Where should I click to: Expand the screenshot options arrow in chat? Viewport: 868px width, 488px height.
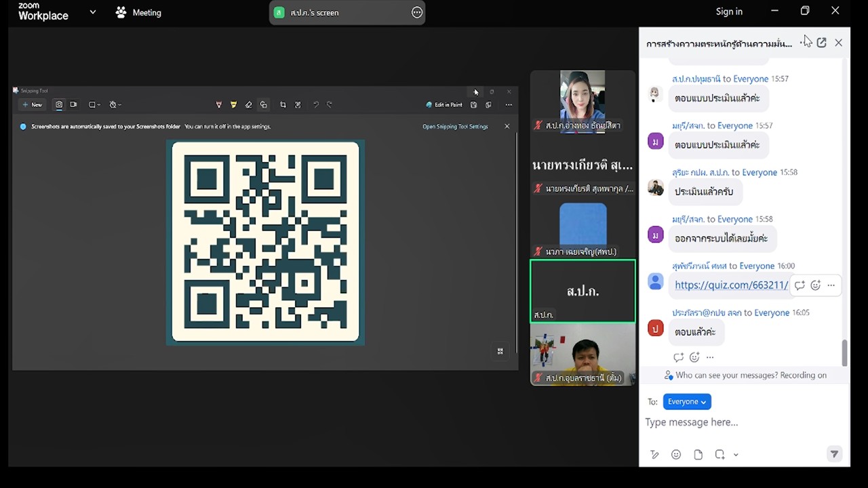[736, 455]
